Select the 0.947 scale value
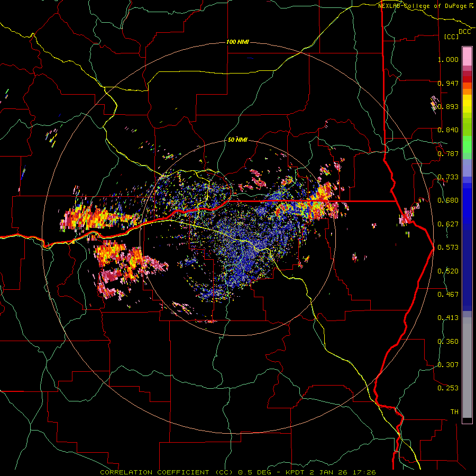The width and height of the screenshot is (476, 476). [x=448, y=83]
